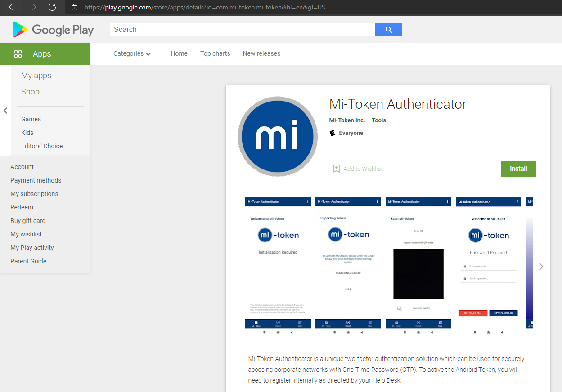562x392 pixels.
Task: Open My wishlist
Action: (x=26, y=234)
